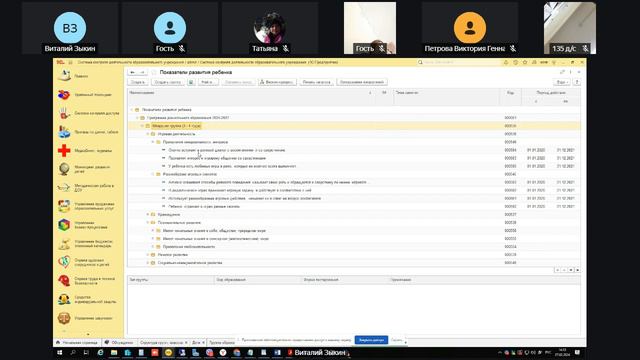The height and width of the screenshot is (360, 640).
Task: Click the Создать группу button
Action: click(168, 82)
